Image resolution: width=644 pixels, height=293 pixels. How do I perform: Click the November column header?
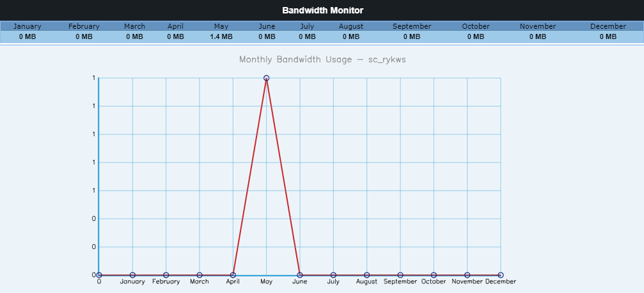538,26
